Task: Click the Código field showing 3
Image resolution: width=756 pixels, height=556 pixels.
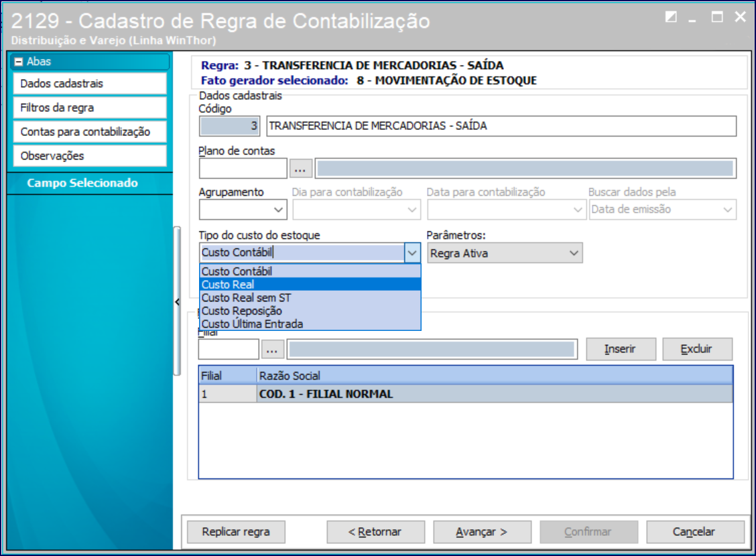Action: point(229,126)
